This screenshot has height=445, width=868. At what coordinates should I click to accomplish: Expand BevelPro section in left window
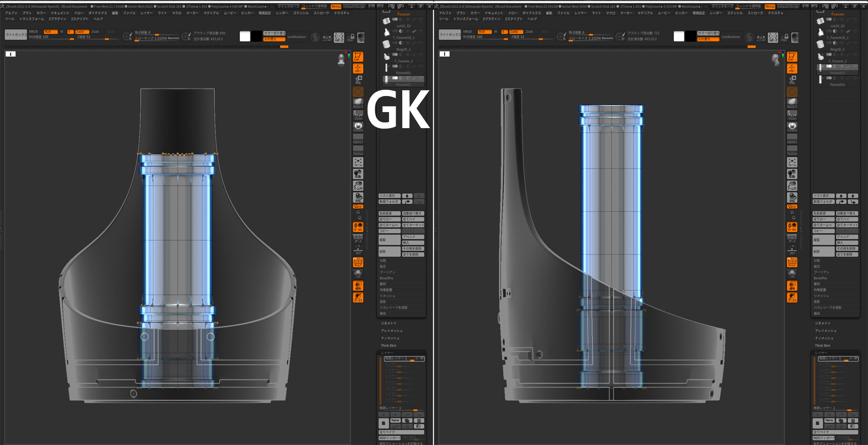pyautogui.click(x=387, y=278)
